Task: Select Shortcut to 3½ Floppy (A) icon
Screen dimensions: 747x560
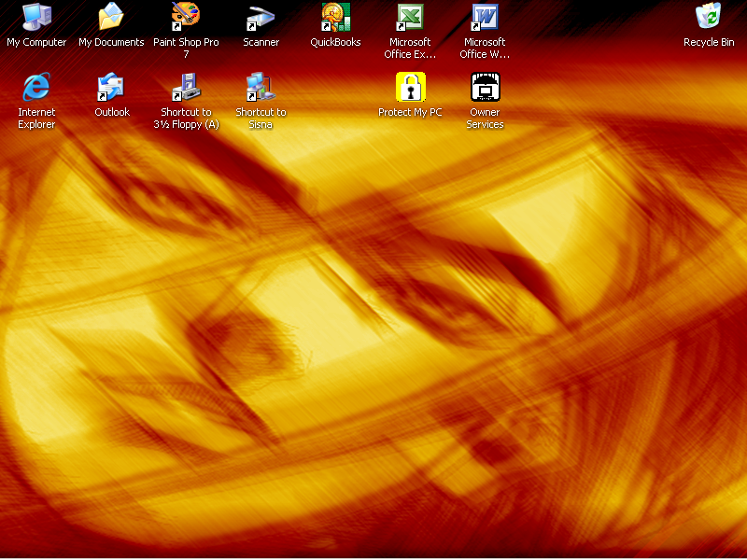Action: point(186,87)
